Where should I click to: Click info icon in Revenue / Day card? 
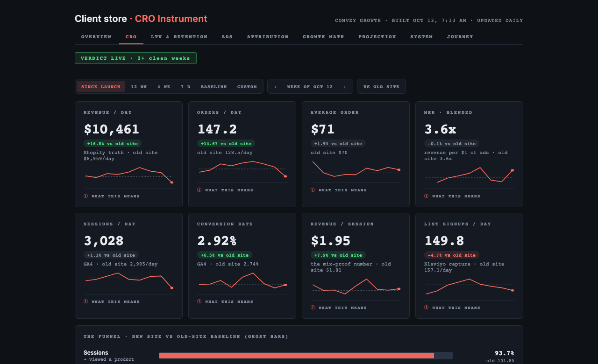coord(85,196)
